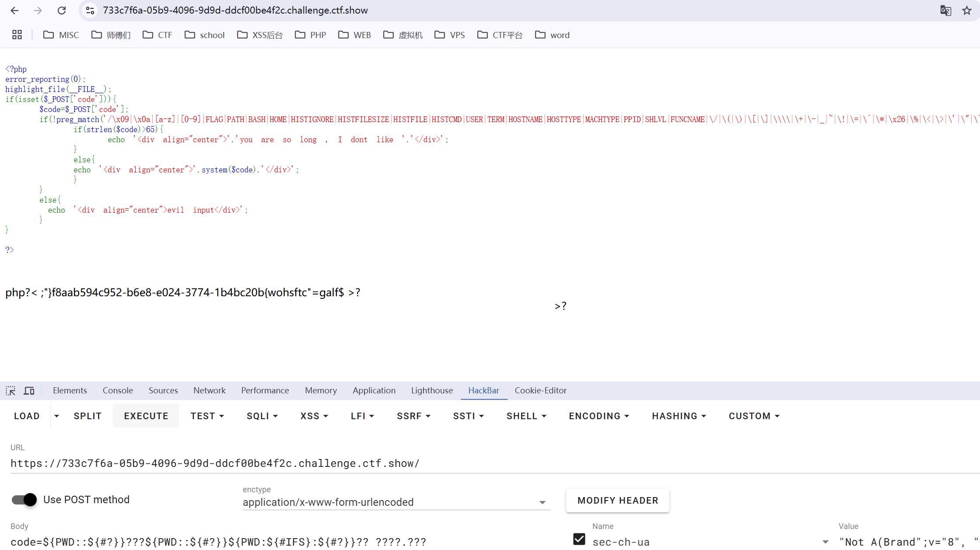Click the MODIFY HEADER button
The image size is (980, 550).
click(617, 501)
